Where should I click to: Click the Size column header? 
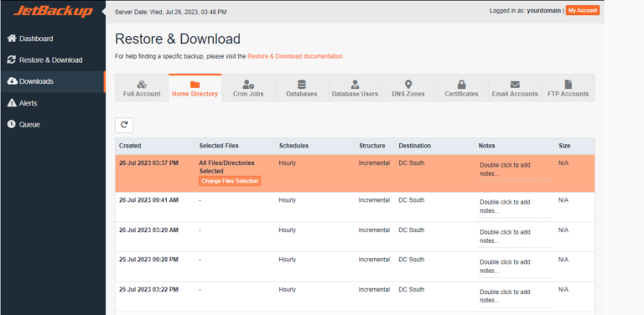564,146
